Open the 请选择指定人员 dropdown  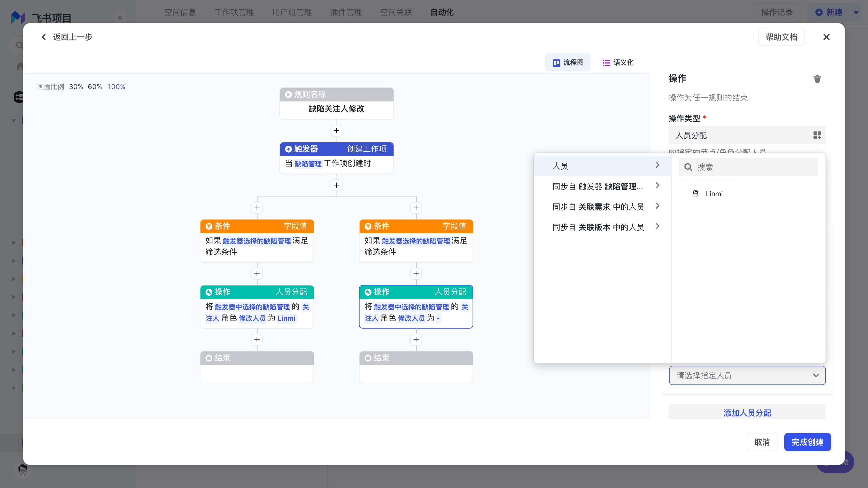[747, 375]
